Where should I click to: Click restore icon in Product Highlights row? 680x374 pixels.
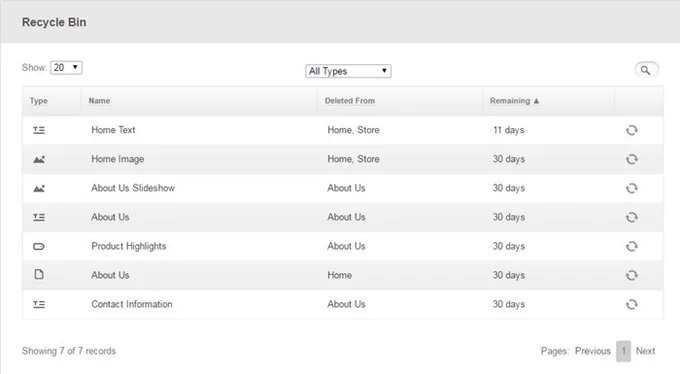(x=631, y=246)
